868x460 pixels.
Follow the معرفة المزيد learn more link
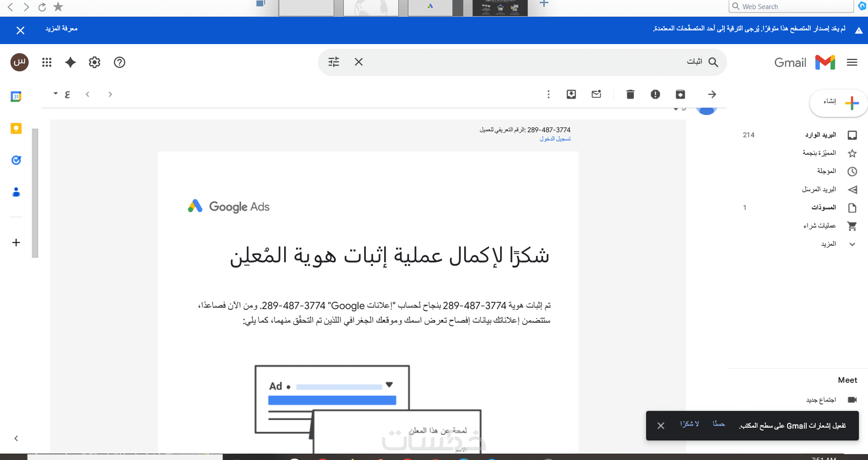61,29
